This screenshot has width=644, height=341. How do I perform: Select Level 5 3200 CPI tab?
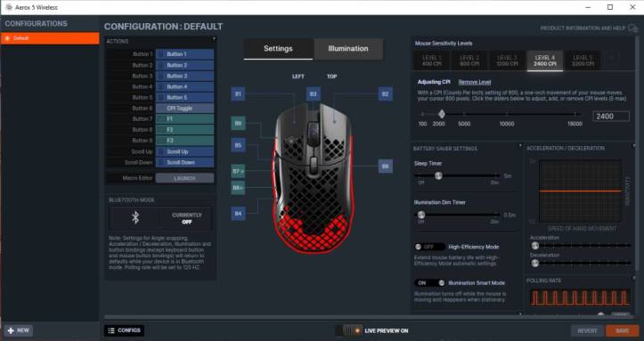tap(583, 61)
